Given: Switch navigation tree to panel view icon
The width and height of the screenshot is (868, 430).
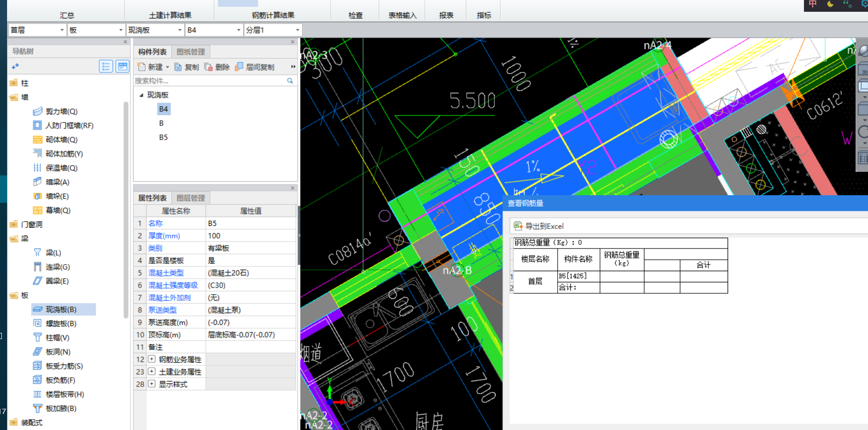Looking at the screenshot, I should point(122,66).
